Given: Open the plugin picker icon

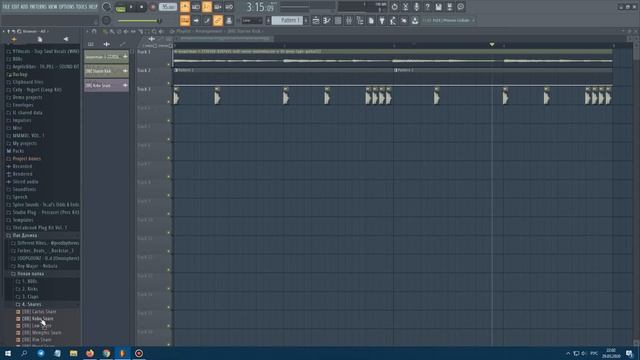Looking at the screenshot, I should click(382, 20).
